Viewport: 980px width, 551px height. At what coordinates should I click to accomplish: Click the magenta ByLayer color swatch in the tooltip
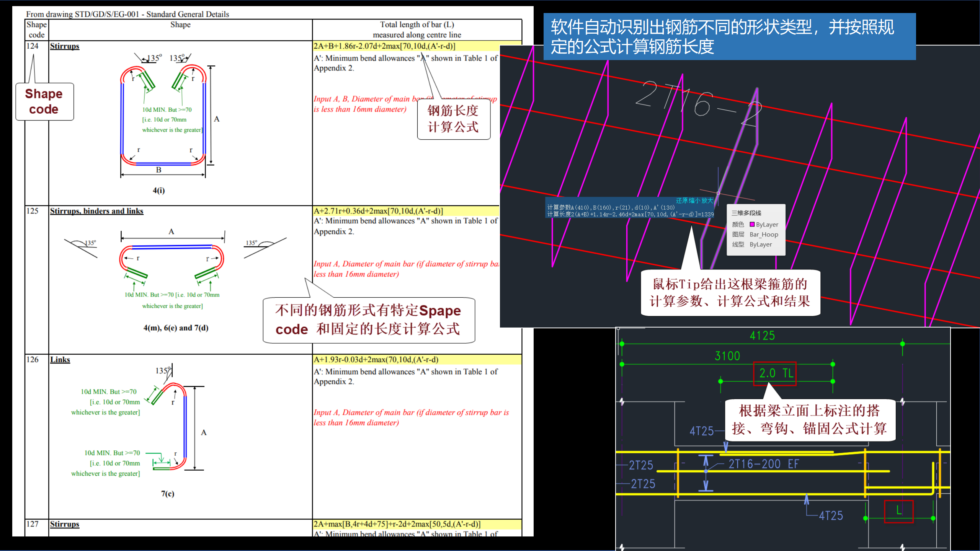pos(752,225)
